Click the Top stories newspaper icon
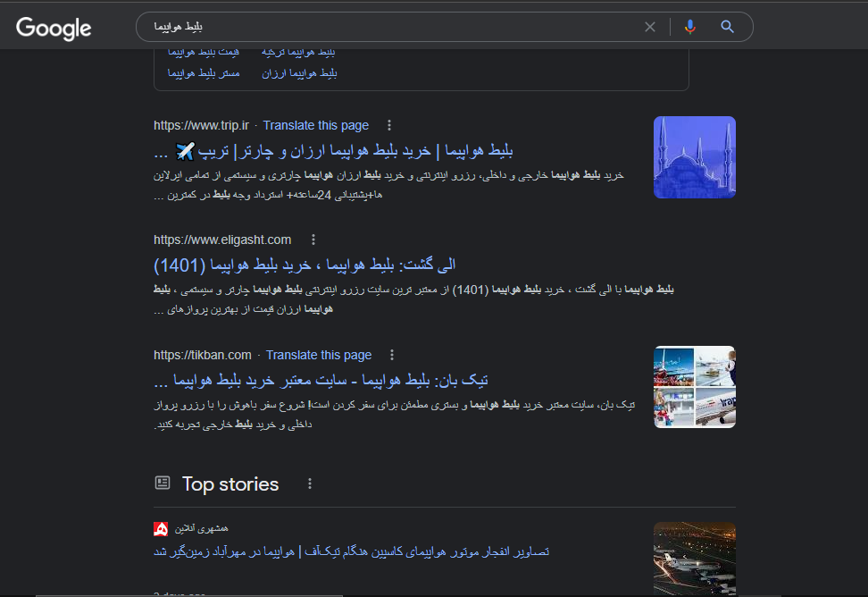The height and width of the screenshot is (597, 868). tap(163, 483)
